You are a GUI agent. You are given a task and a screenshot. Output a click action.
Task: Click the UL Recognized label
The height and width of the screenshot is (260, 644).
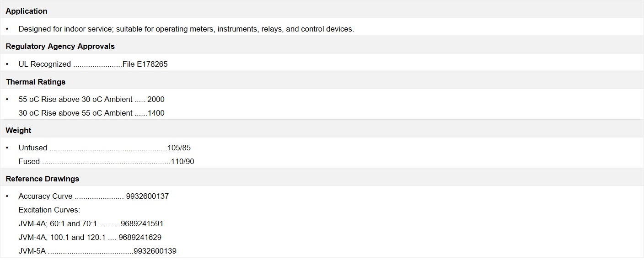tap(44, 64)
